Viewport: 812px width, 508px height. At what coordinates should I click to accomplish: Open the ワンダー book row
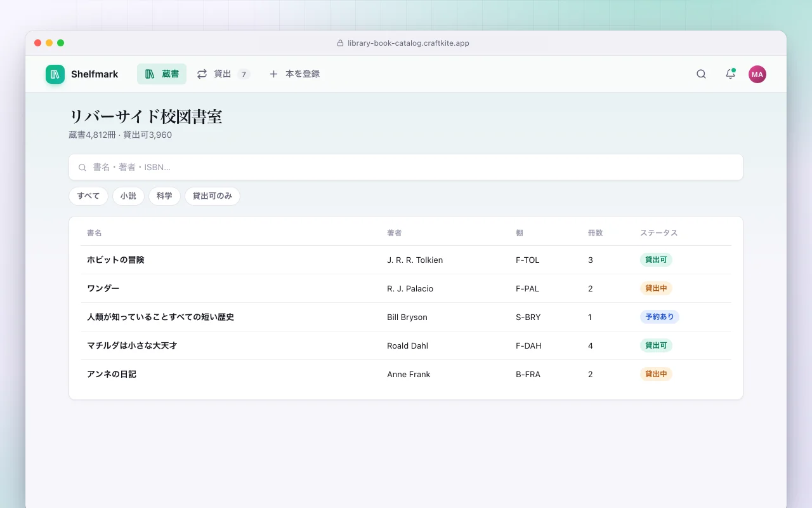406,288
